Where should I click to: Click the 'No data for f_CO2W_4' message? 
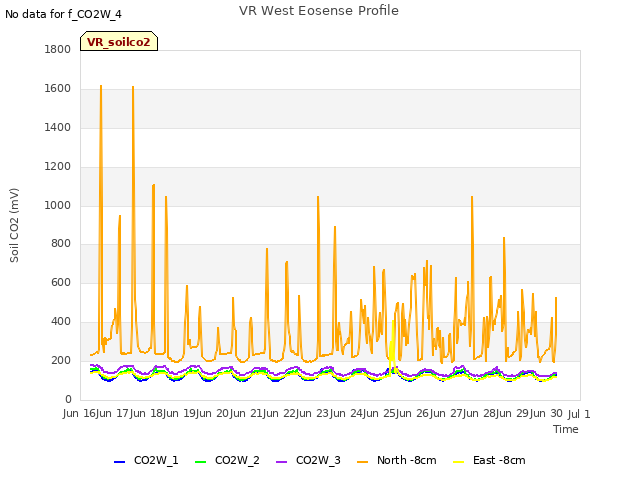[63, 14]
